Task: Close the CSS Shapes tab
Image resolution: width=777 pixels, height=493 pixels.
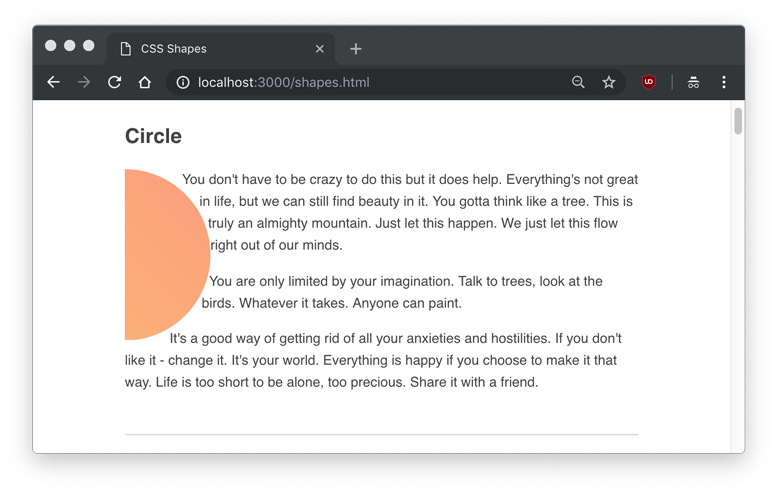Action: point(320,48)
